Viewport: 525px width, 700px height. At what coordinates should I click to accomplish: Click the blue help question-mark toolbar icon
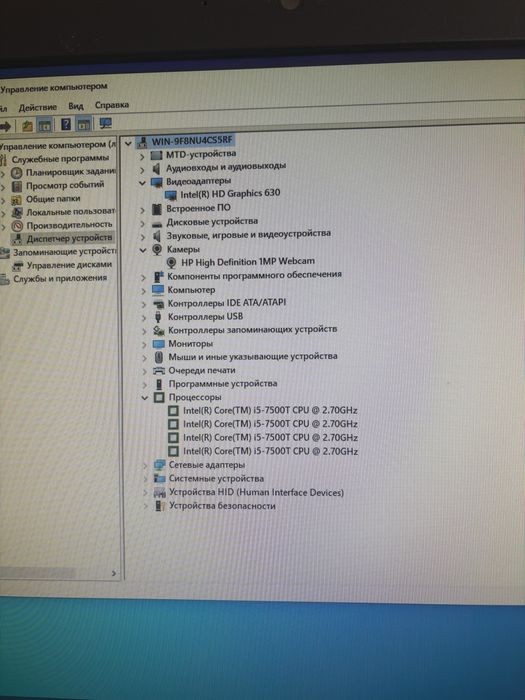pyautogui.click(x=66, y=124)
